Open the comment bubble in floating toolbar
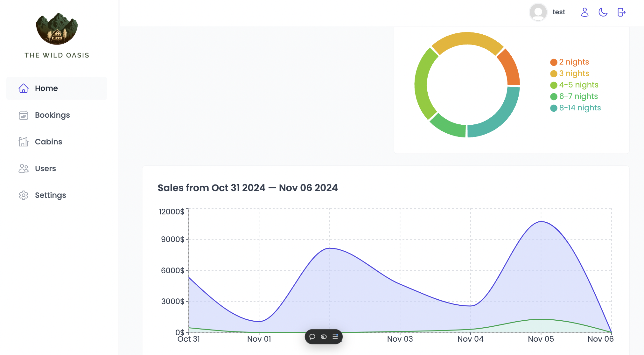 tap(312, 337)
